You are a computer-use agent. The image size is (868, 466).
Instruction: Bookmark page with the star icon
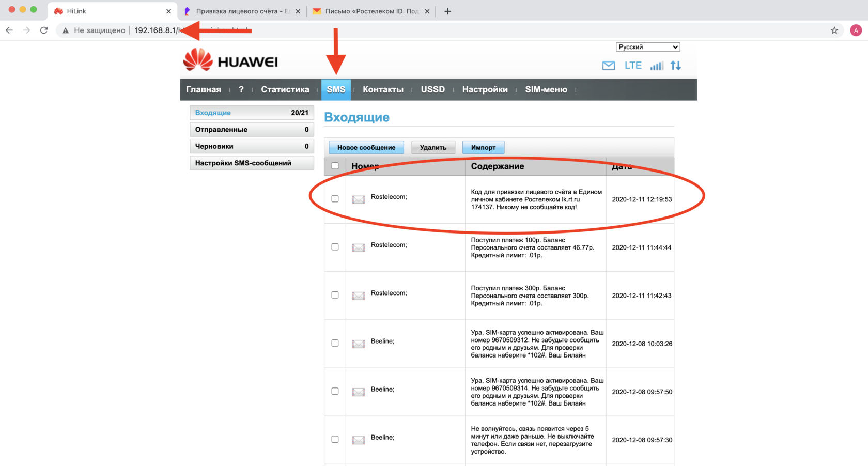tap(834, 30)
